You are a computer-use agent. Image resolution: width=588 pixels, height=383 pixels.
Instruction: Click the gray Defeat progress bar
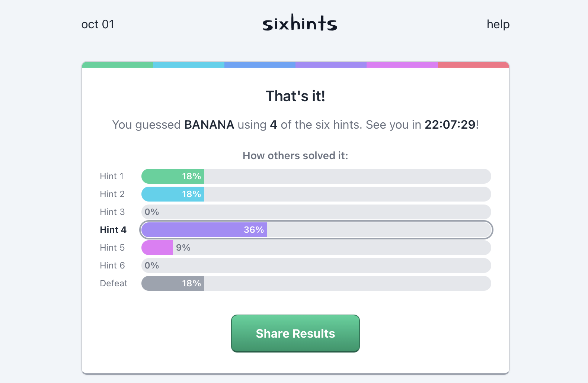pyautogui.click(x=172, y=283)
